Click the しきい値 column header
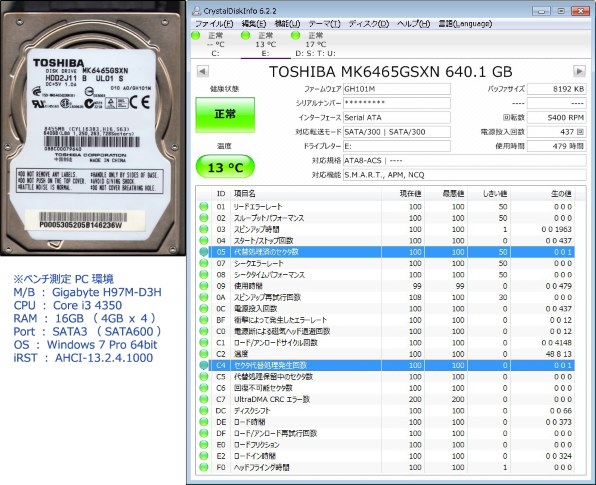This screenshot has width=596, height=485. pos(489,194)
